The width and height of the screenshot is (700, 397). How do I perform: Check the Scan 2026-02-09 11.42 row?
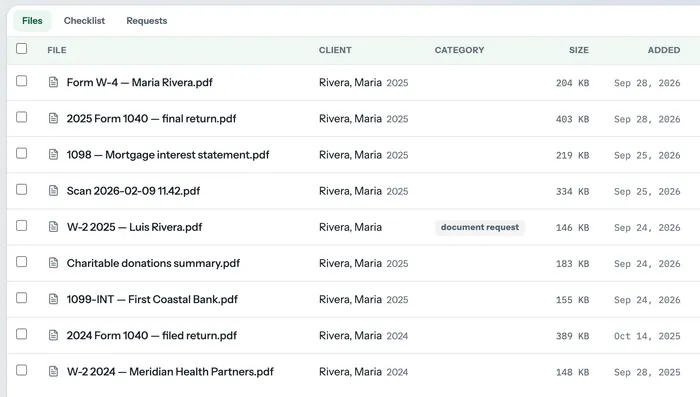(21, 189)
